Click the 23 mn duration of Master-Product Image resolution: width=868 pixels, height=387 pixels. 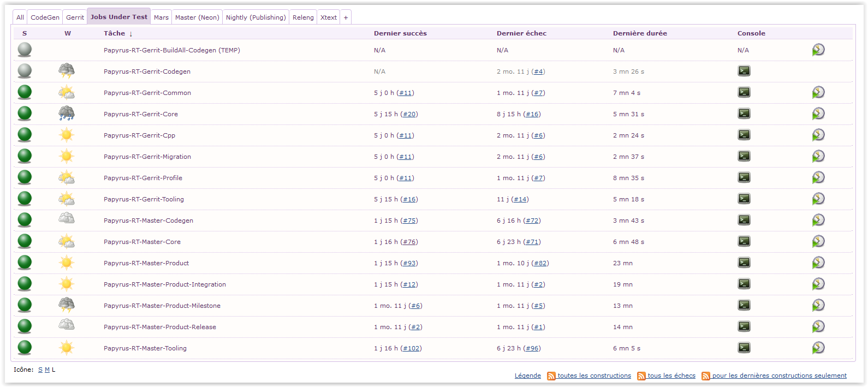tap(623, 263)
